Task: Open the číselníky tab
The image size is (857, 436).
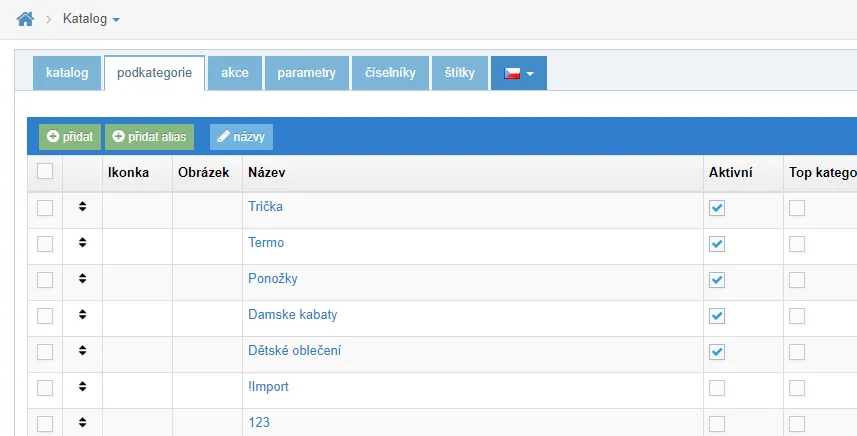Action: pyautogui.click(x=390, y=73)
